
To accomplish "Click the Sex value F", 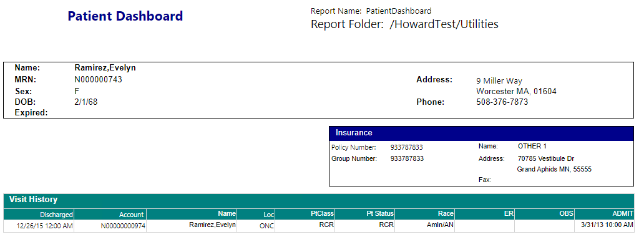I will click(77, 91).
